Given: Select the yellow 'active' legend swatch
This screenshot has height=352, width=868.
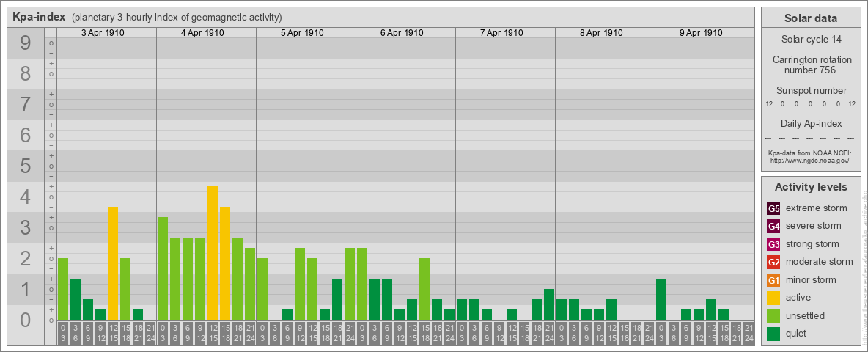Looking at the screenshot, I should coord(773,298).
